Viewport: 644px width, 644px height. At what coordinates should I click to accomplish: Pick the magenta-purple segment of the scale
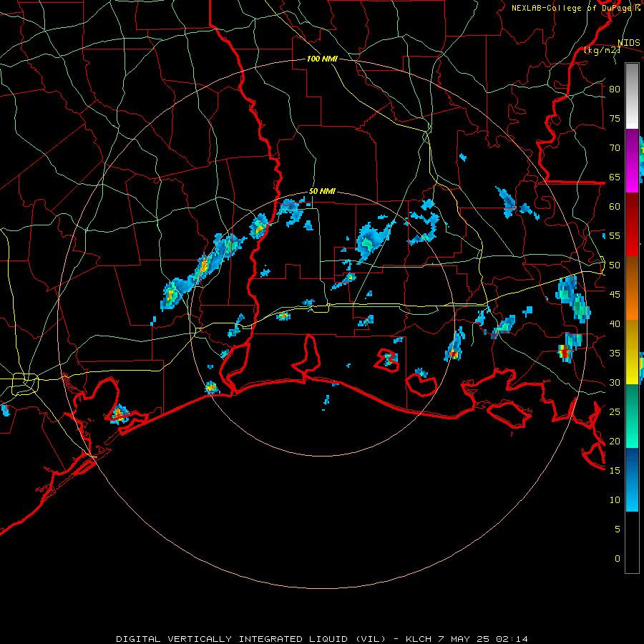click(x=632, y=161)
